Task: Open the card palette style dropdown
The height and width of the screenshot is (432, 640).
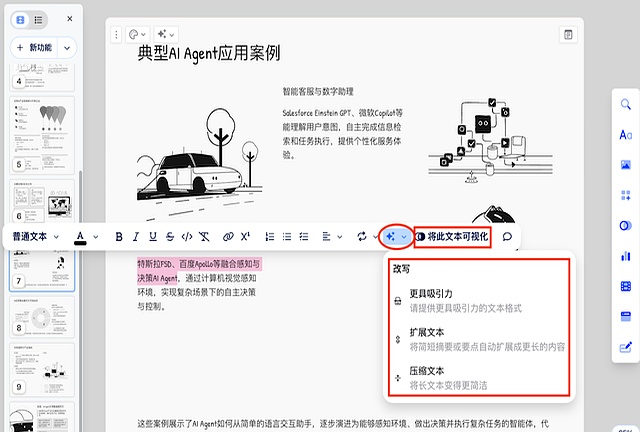Action: (137, 35)
